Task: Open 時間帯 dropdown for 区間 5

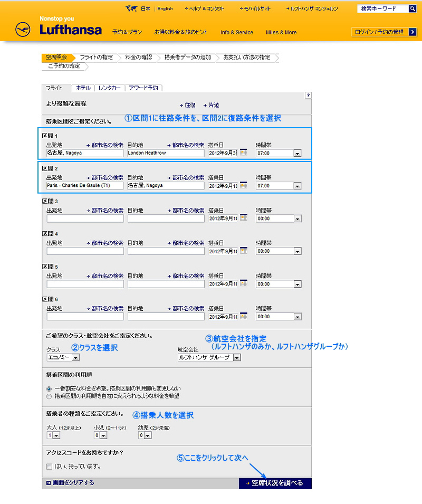Action: (x=279, y=284)
